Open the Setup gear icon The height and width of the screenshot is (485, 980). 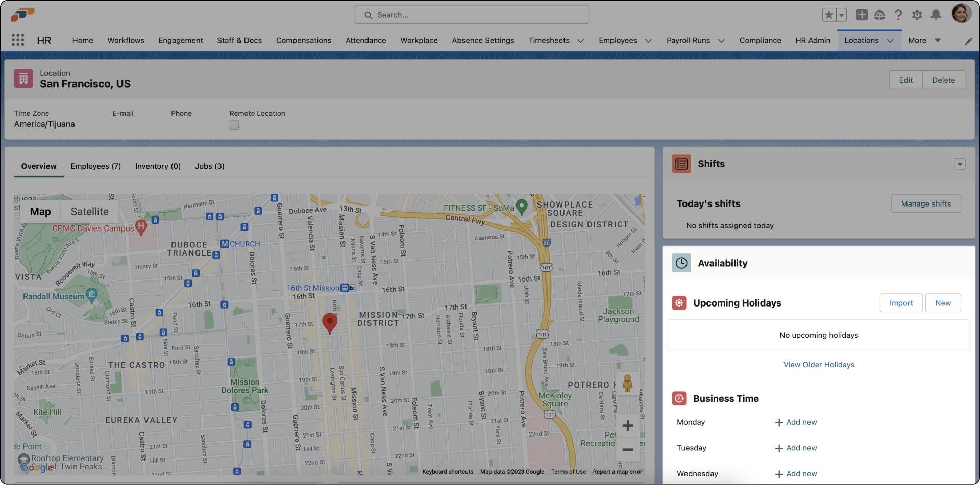coord(917,15)
